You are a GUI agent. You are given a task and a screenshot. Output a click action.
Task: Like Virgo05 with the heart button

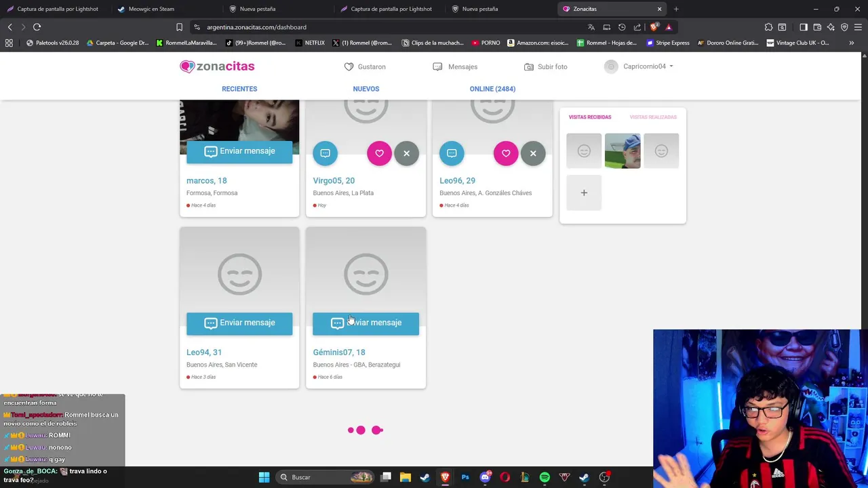click(379, 153)
